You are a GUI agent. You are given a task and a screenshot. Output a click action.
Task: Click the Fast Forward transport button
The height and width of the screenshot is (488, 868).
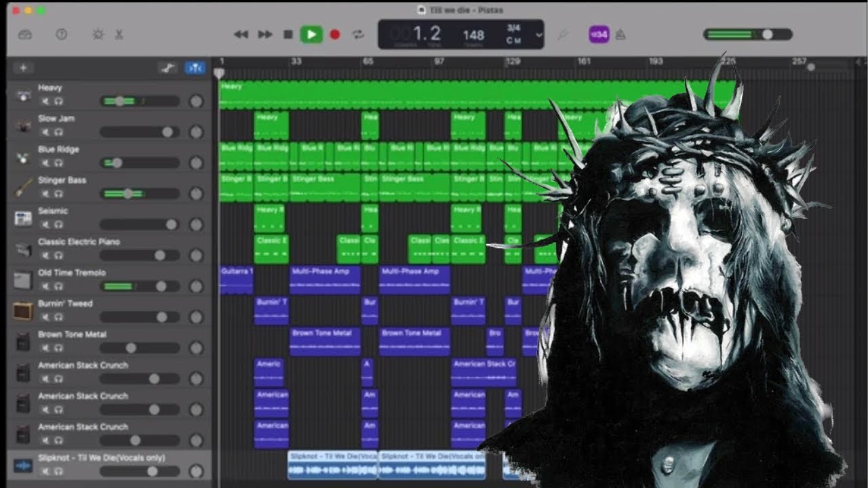[x=265, y=35]
